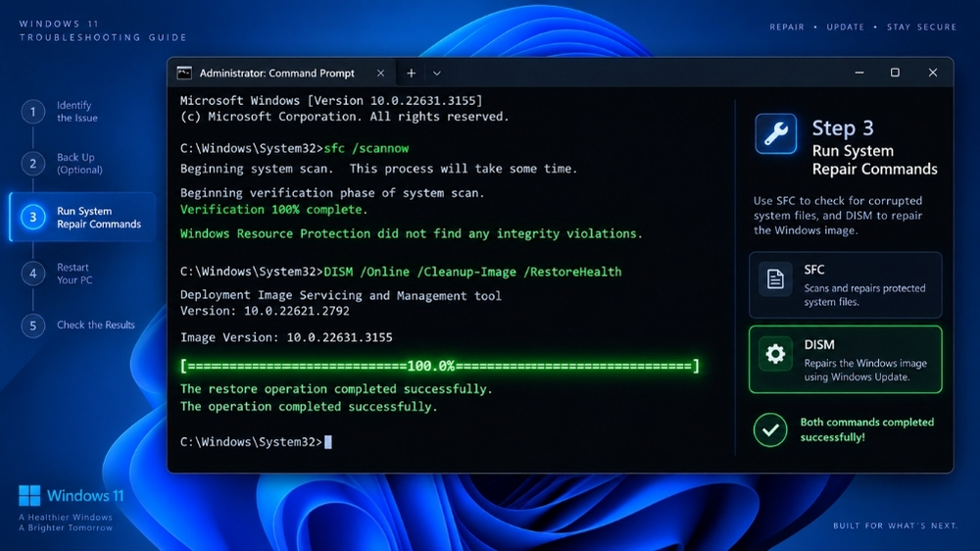Screen dimensions: 980x551
Task: Click the step 3 circle icon
Action: (33, 217)
